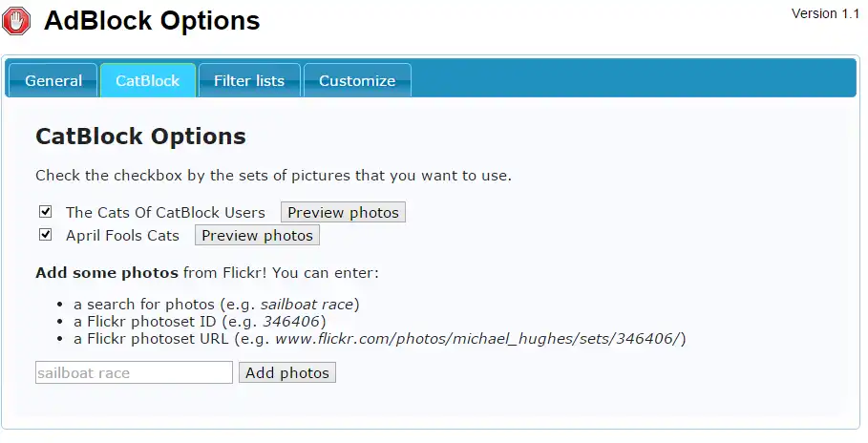Click the example Flickr photoset URL
This screenshot has width=868, height=443.
click(479, 338)
